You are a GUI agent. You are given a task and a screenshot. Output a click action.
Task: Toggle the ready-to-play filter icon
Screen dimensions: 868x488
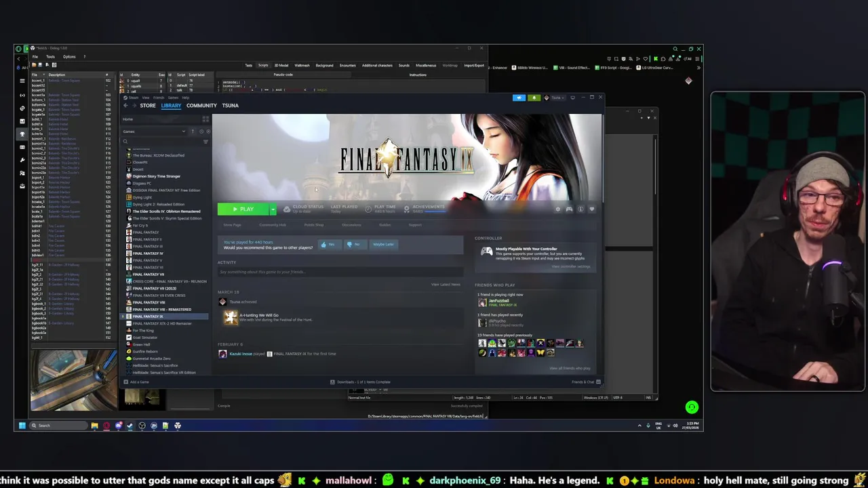coord(208,131)
